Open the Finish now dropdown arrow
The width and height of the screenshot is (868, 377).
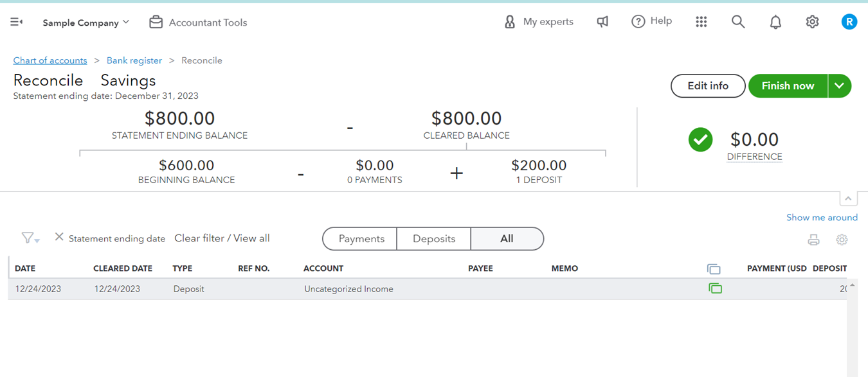tap(840, 85)
